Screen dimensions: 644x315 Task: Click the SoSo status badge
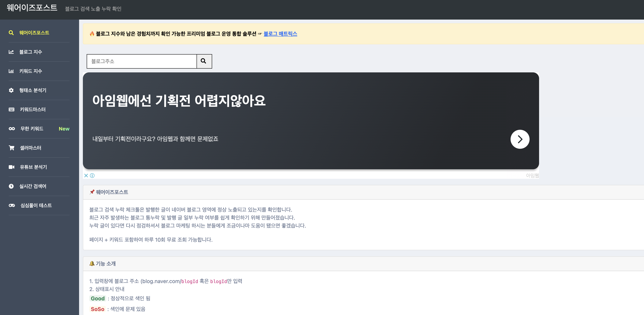pyautogui.click(x=98, y=309)
